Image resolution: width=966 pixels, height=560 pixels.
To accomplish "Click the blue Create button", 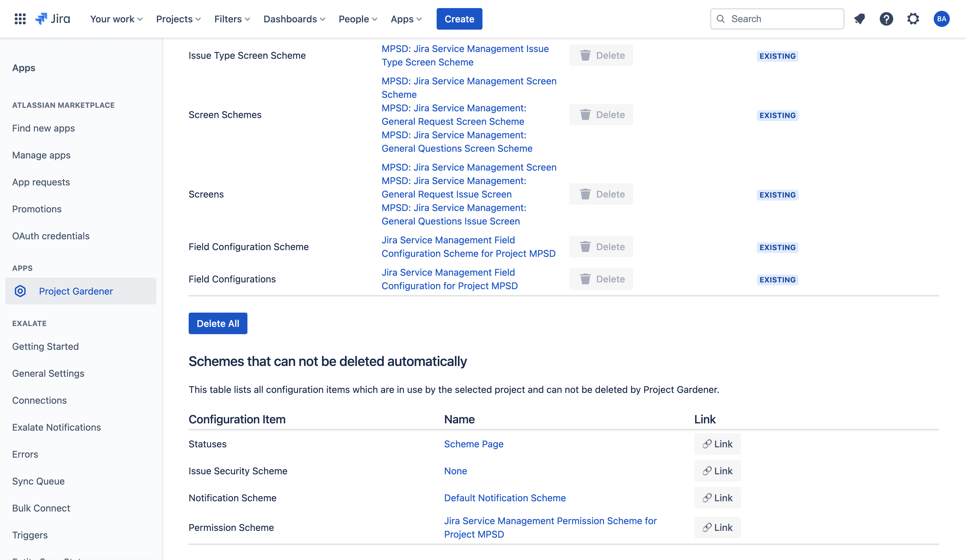I will (459, 19).
